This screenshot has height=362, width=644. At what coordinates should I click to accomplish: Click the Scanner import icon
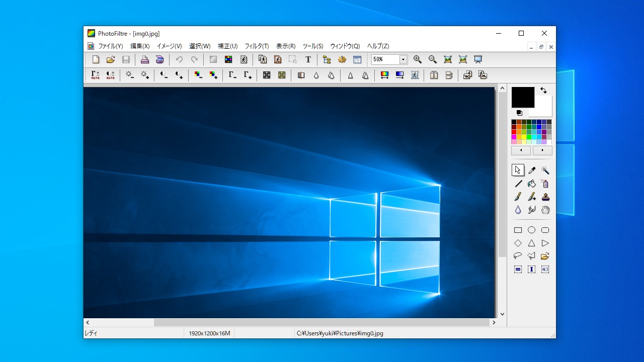(x=160, y=59)
